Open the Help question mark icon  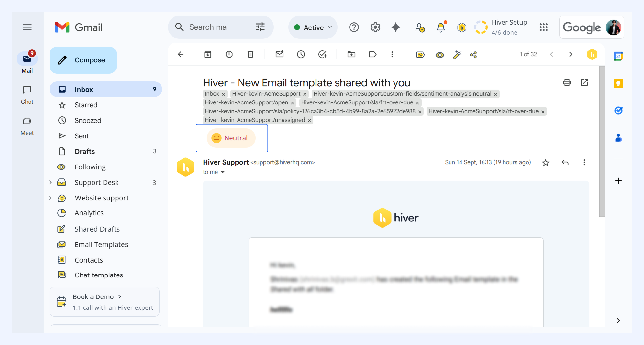(x=354, y=27)
